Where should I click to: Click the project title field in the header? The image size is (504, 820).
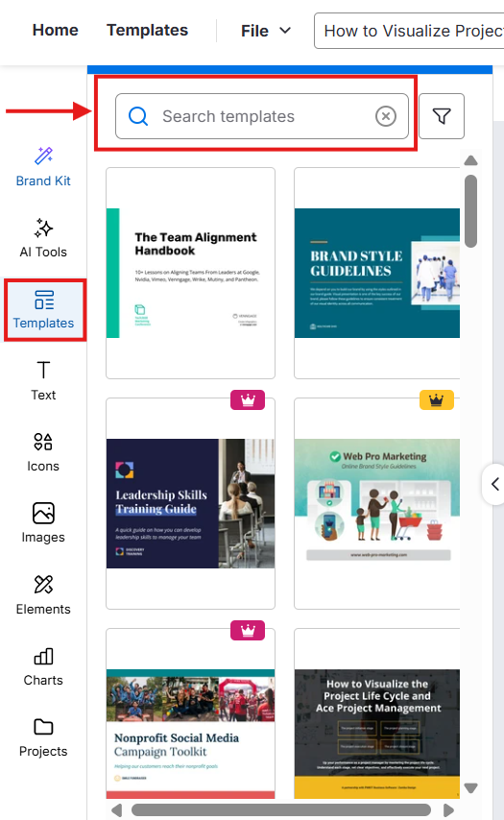point(409,31)
